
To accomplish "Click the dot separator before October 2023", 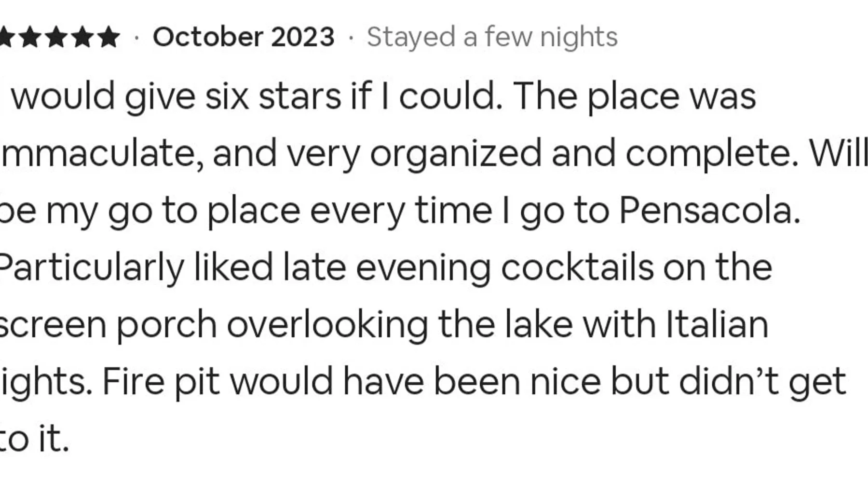I will [x=136, y=38].
